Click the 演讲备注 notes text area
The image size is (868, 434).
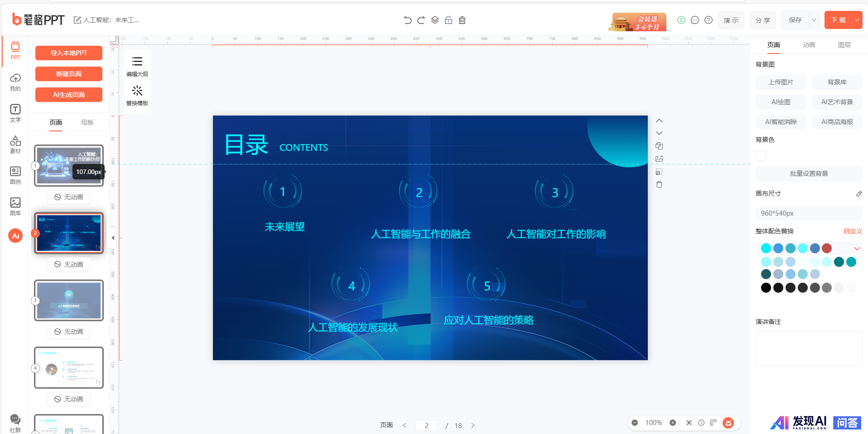pos(809,348)
